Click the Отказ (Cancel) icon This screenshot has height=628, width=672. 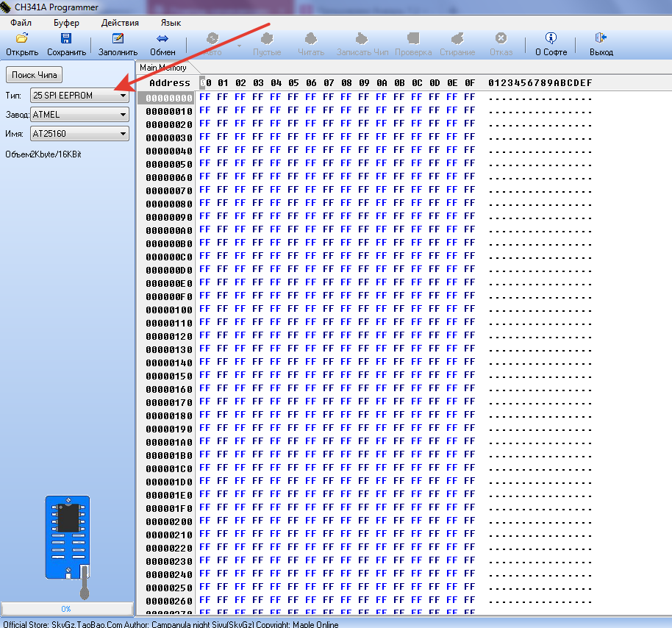click(501, 38)
